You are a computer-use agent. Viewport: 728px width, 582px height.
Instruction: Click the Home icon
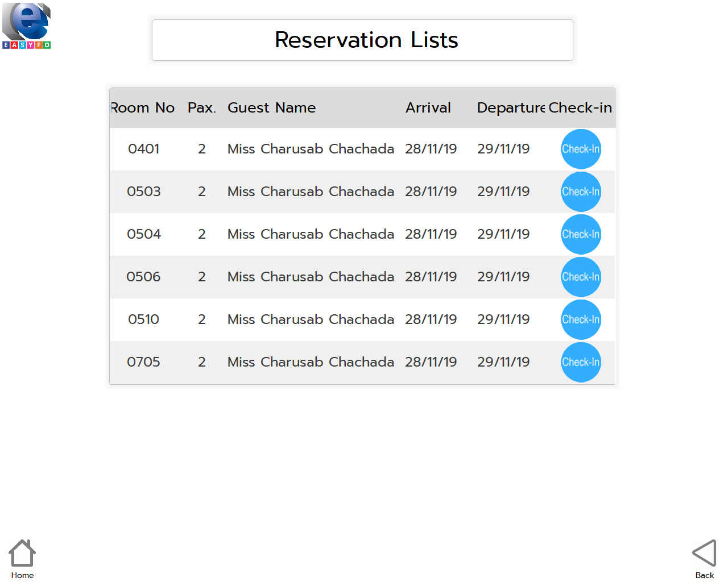tap(22, 553)
